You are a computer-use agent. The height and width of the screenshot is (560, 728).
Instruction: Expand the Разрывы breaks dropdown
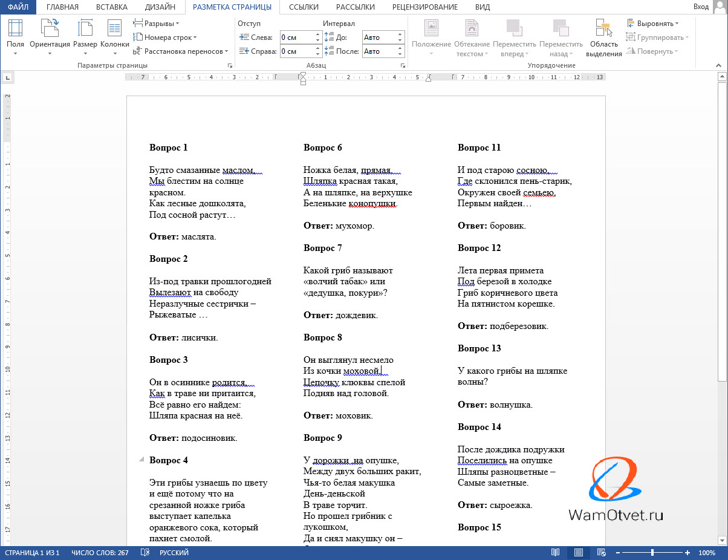pos(157,24)
